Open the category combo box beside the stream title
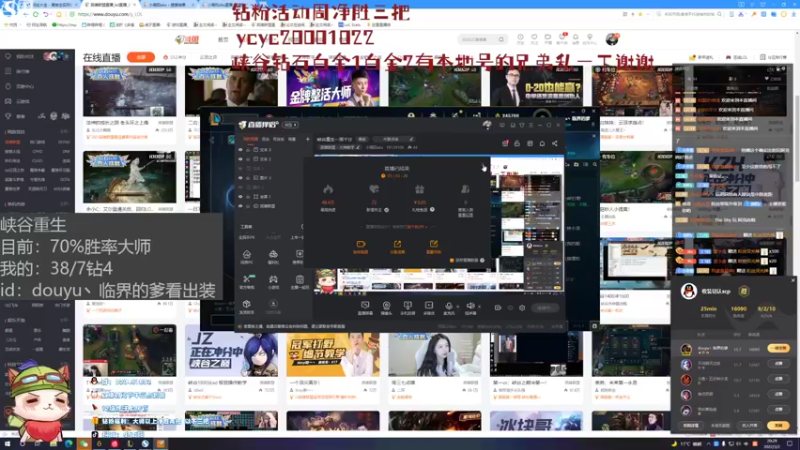This screenshot has width=800, height=450. [x=393, y=139]
